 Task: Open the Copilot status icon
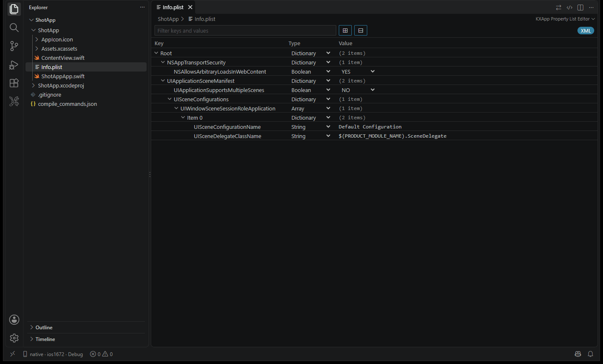pyautogui.click(x=578, y=354)
